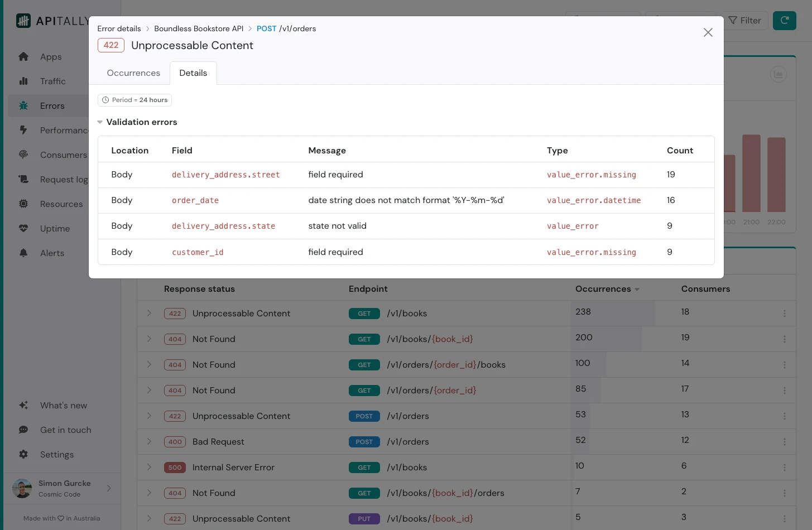Open the Settings gear icon

pos(23,454)
